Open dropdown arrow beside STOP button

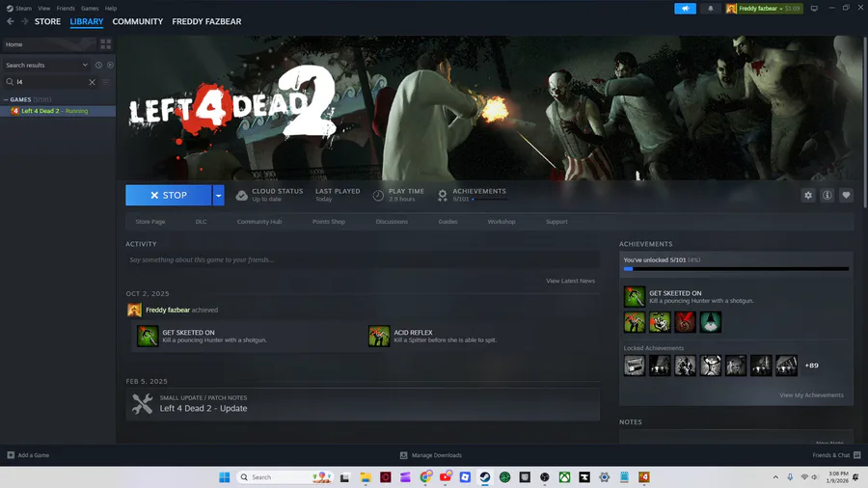219,196
